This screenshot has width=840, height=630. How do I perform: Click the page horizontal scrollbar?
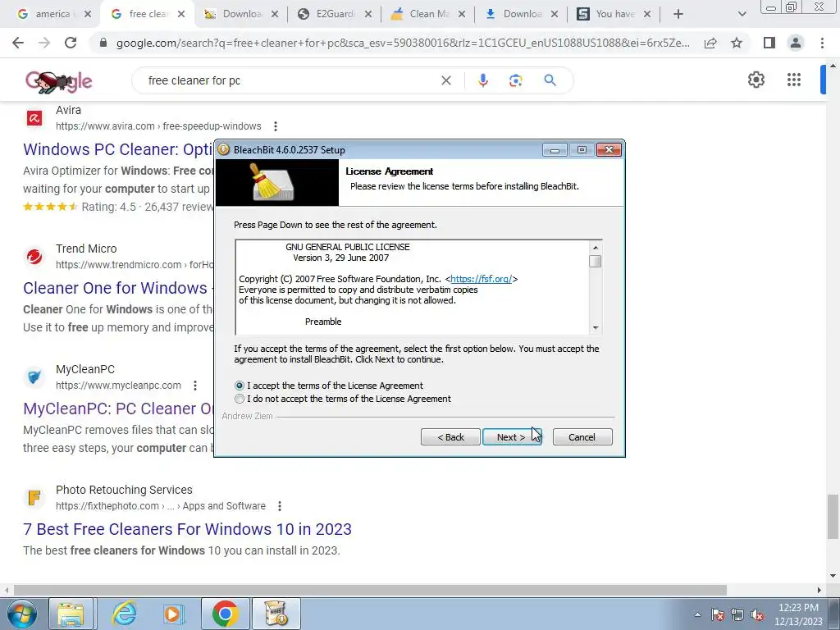click(370, 590)
